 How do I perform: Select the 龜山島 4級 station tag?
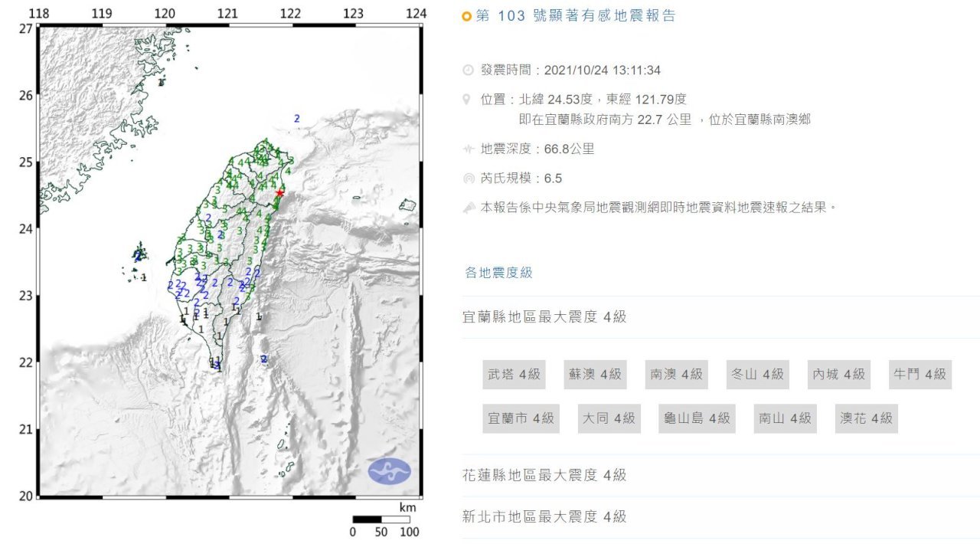pos(697,418)
